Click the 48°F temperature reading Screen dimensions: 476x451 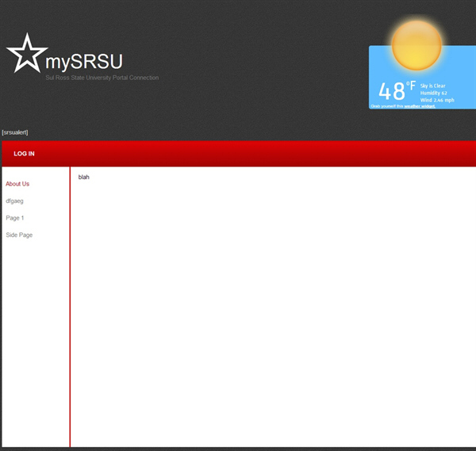tap(396, 90)
